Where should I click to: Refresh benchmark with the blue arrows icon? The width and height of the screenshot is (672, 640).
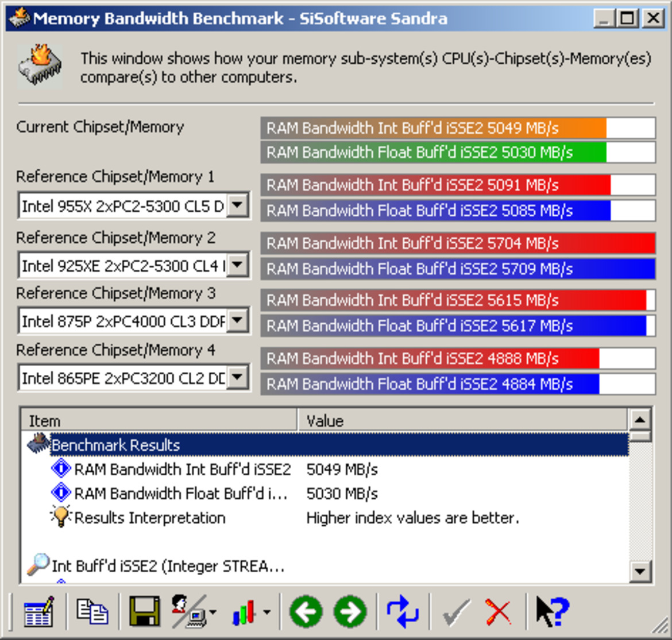click(x=403, y=612)
